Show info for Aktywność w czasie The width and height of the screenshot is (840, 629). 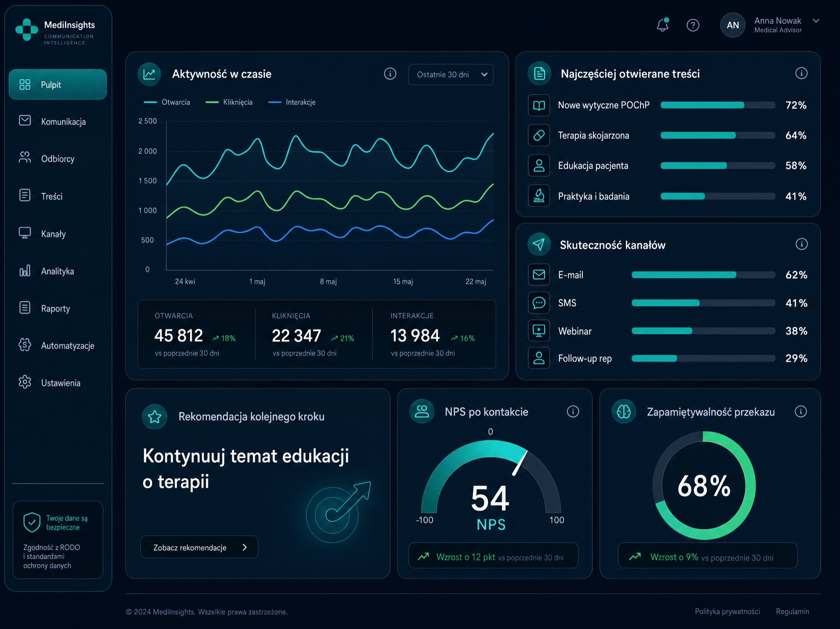pyautogui.click(x=390, y=74)
